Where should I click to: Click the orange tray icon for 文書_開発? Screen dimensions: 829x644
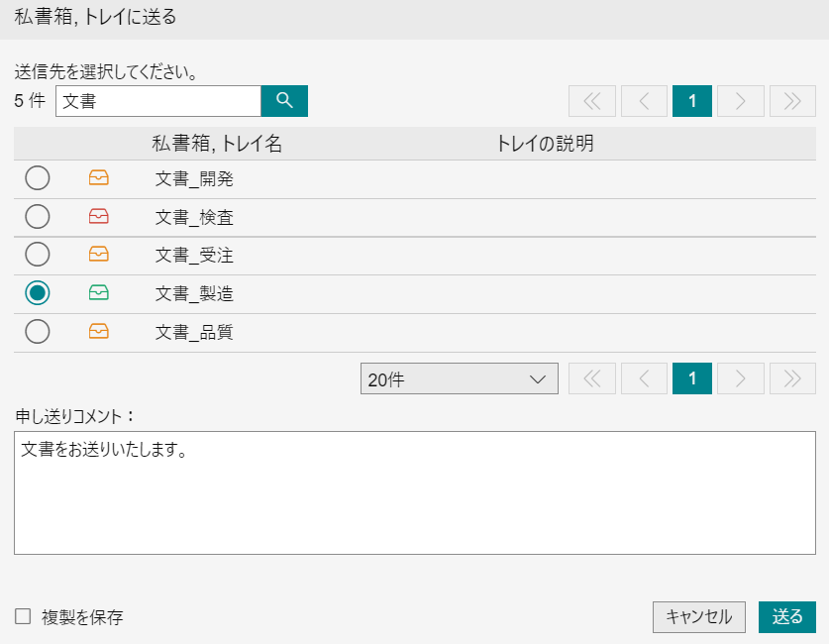pyautogui.click(x=99, y=177)
